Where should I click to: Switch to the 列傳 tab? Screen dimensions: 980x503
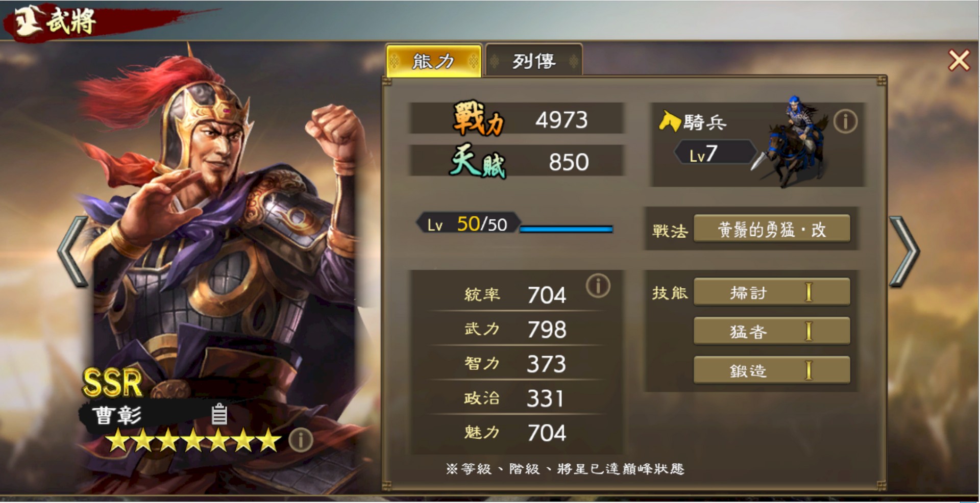(x=534, y=61)
